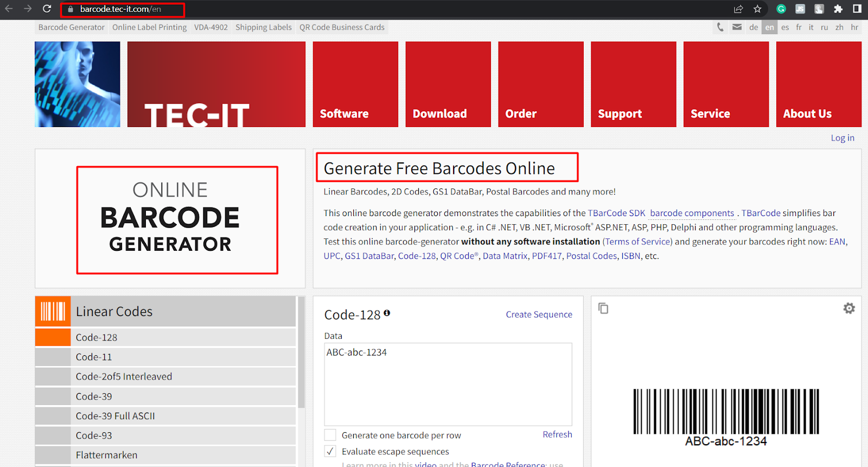Go back using browser back arrow
The width and height of the screenshot is (868, 467).
point(9,9)
